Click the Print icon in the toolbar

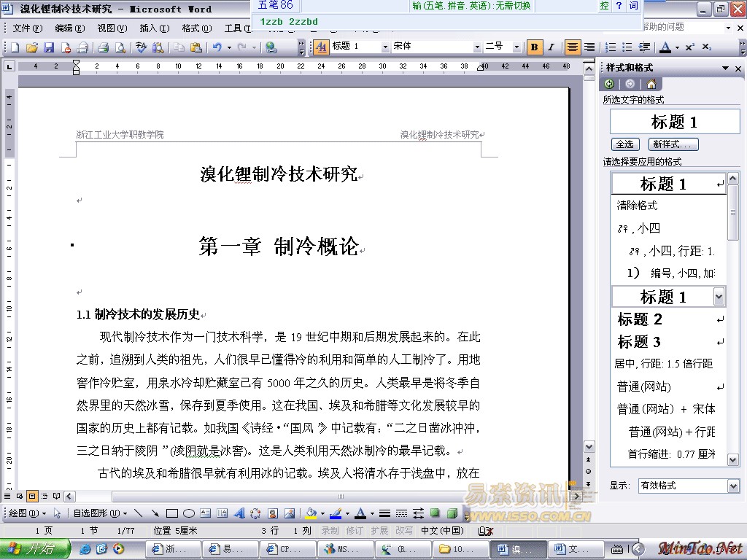103,47
